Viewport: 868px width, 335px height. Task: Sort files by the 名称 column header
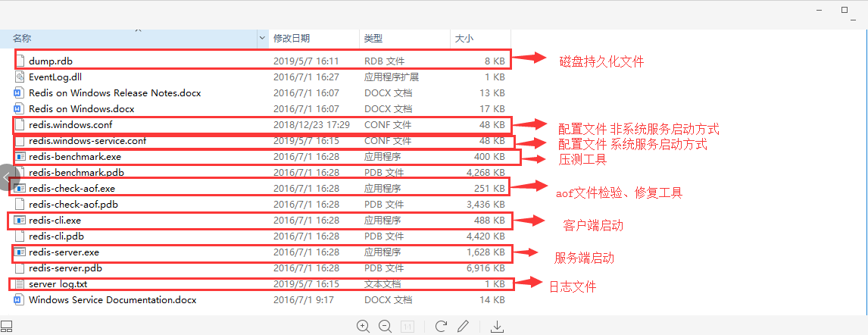click(x=22, y=38)
